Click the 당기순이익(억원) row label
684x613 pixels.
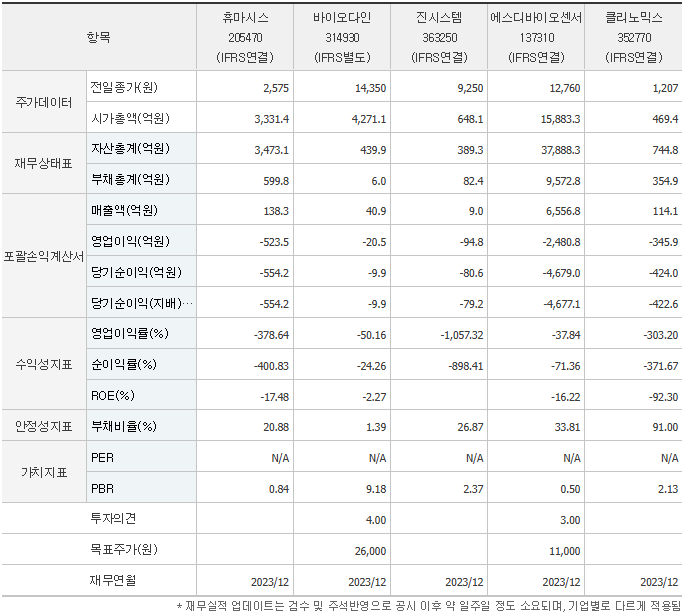pos(136,272)
